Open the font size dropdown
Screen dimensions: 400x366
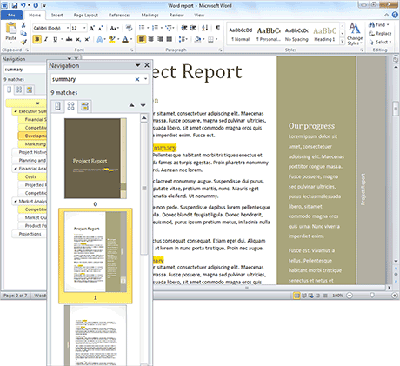[x=84, y=28]
